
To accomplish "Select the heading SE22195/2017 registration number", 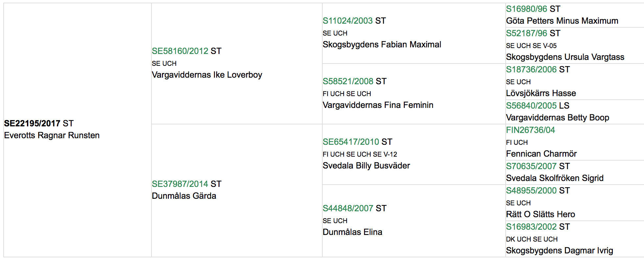I will (32, 123).
